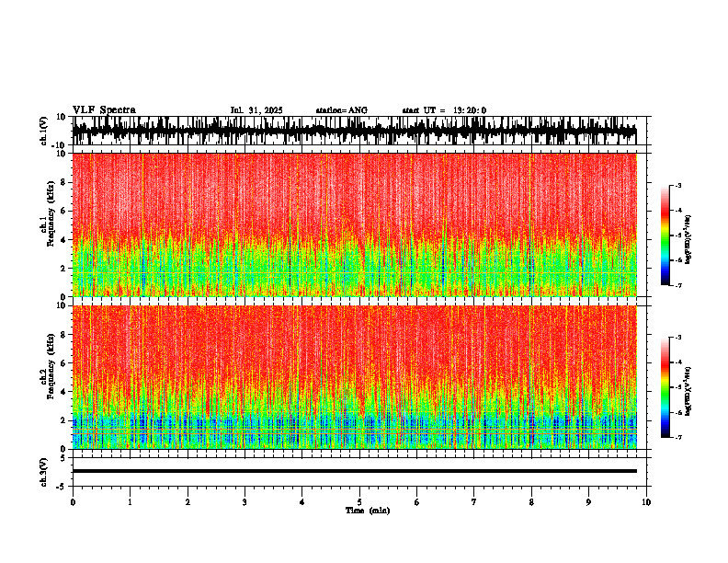Click the "ch.3(V)" label beside the bottom strip
This screenshot has width=728, height=563.
[x=45, y=473]
